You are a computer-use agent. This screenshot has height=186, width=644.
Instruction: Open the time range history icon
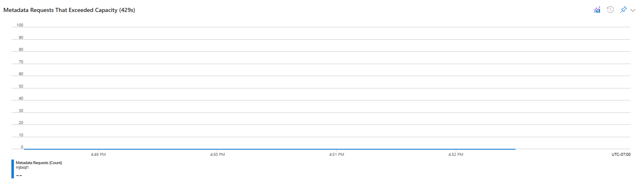click(x=610, y=10)
